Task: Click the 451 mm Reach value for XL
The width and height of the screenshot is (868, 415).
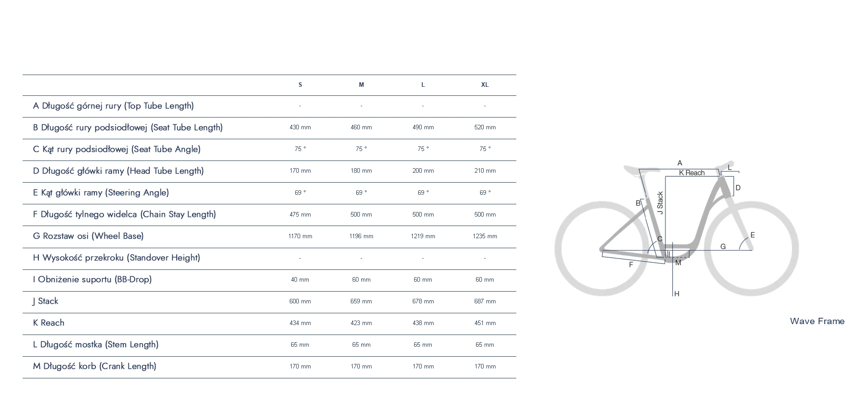Action: (x=485, y=323)
